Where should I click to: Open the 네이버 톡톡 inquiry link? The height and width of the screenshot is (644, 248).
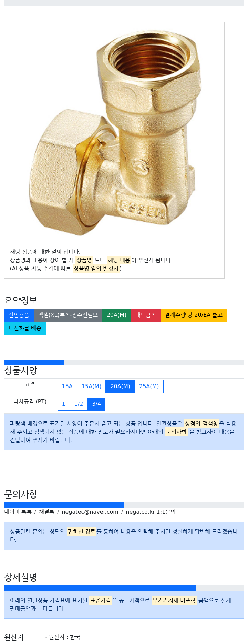(x=18, y=512)
